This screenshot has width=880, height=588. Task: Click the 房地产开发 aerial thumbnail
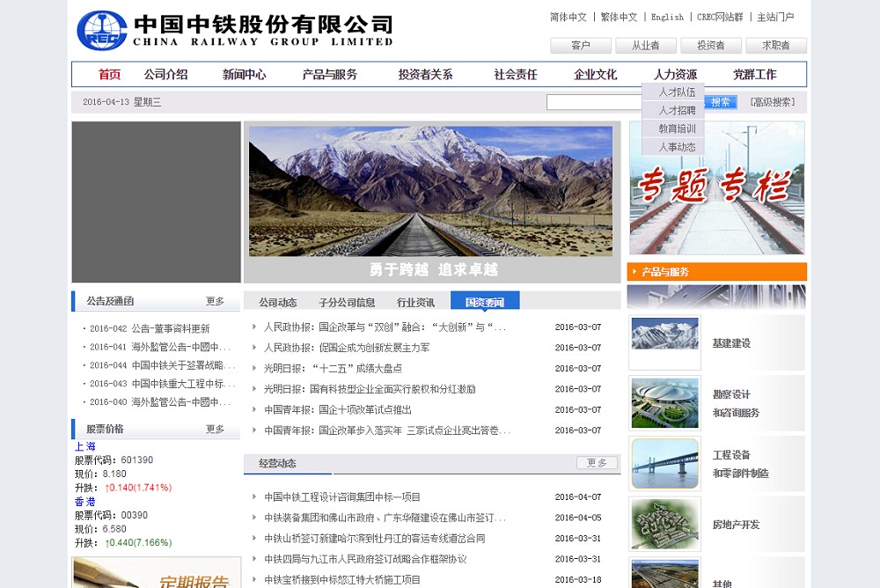(x=665, y=524)
